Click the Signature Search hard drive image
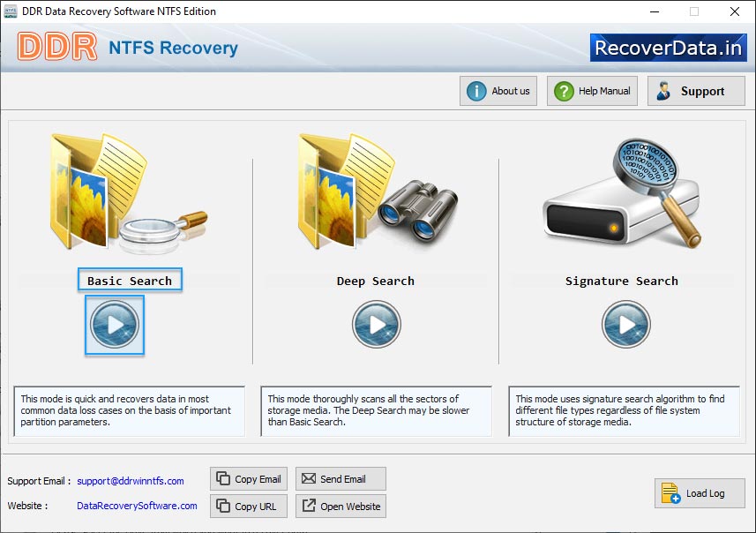 click(623, 194)
